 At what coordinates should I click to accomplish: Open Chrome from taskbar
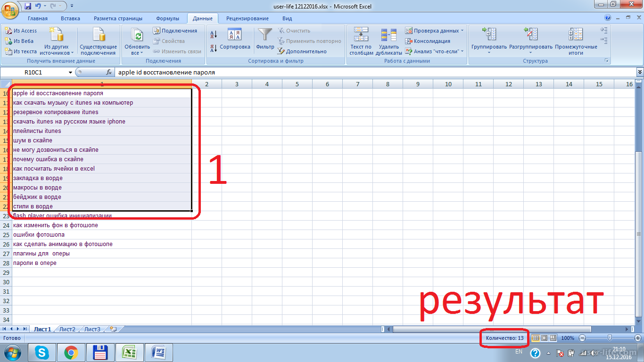(x=71, y=352)
